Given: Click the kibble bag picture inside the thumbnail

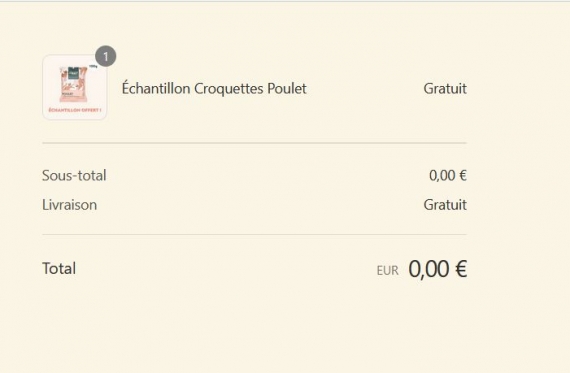Looking at the screenshot, I should click(73, 84).
